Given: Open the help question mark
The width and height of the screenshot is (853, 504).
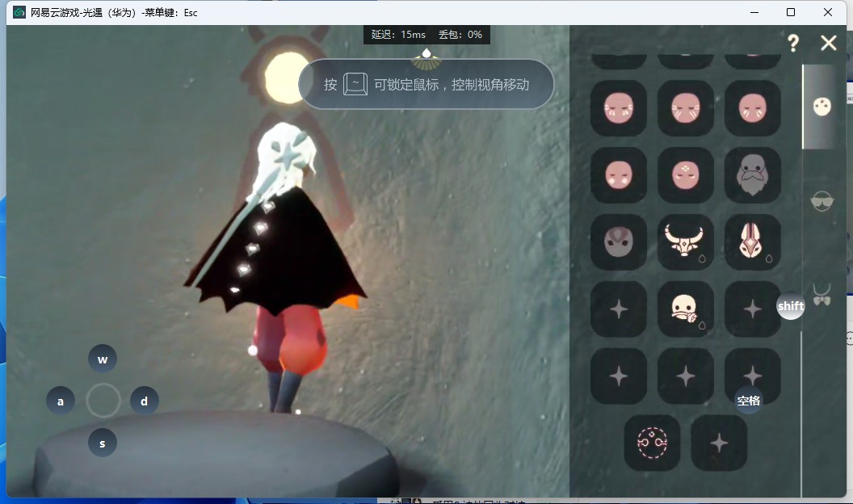Looking at the screenshot, I should (x=793, y=43).
